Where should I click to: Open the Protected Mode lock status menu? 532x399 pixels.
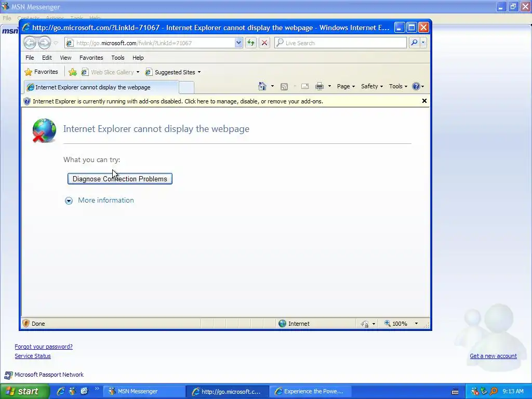click(368, 324)
